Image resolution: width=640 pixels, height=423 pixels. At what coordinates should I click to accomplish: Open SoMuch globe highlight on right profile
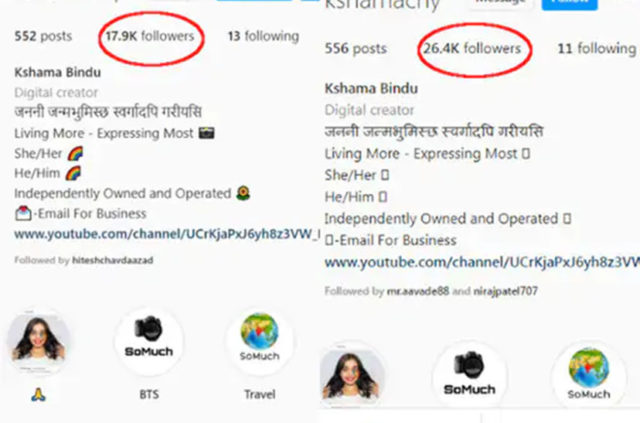pos(589,376)
